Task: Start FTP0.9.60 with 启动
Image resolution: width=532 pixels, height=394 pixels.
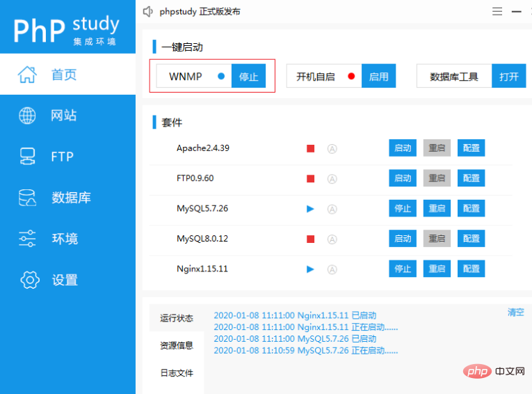Action: click(x=403, y=178)
